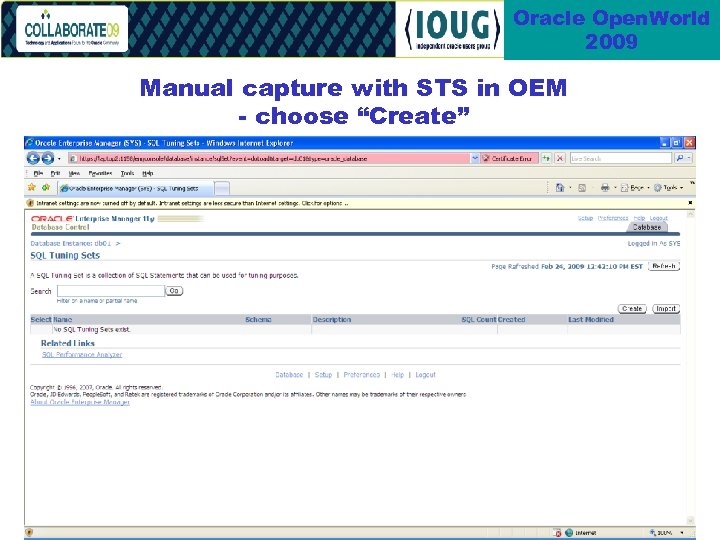Click the blocked content icon in status bar

(558, 533)
